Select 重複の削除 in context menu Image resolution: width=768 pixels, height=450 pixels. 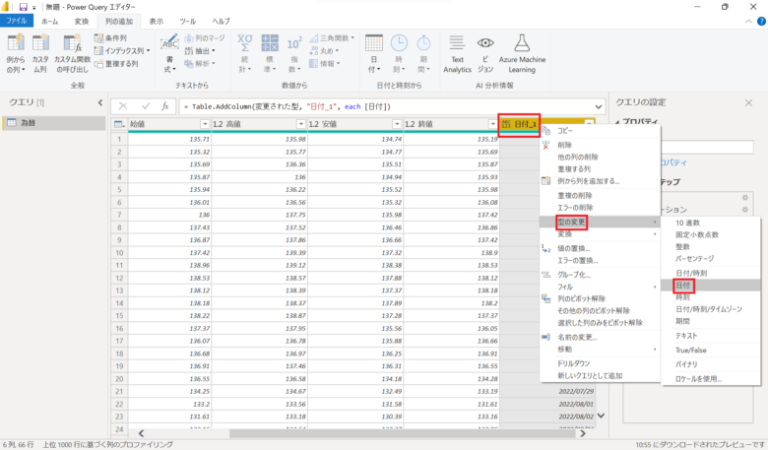574,195
